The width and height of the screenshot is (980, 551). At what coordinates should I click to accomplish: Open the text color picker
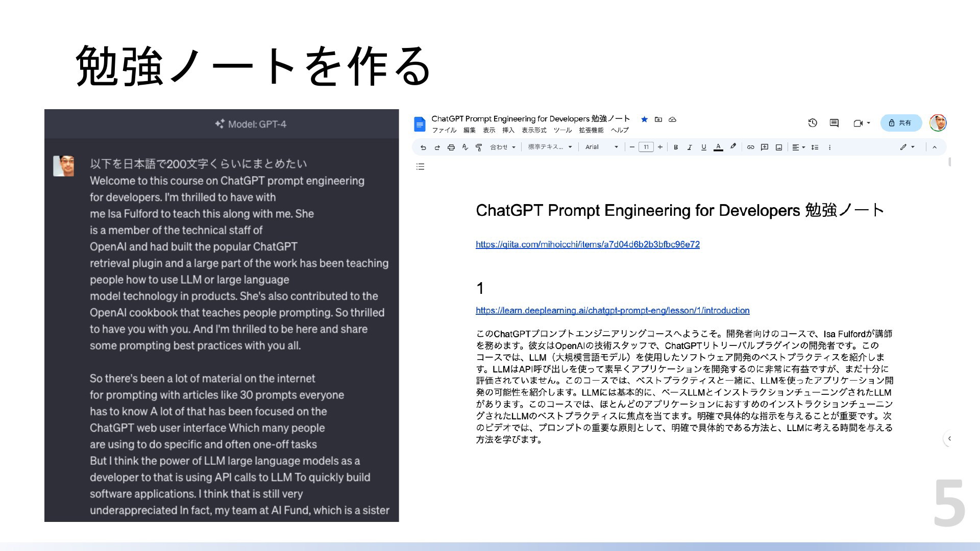[718, 147]
